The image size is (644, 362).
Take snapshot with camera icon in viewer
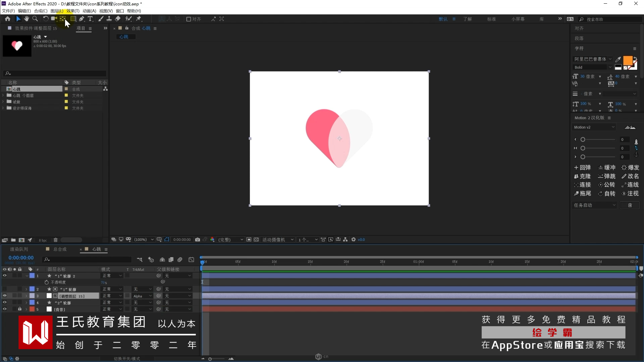tap(198, 239)
